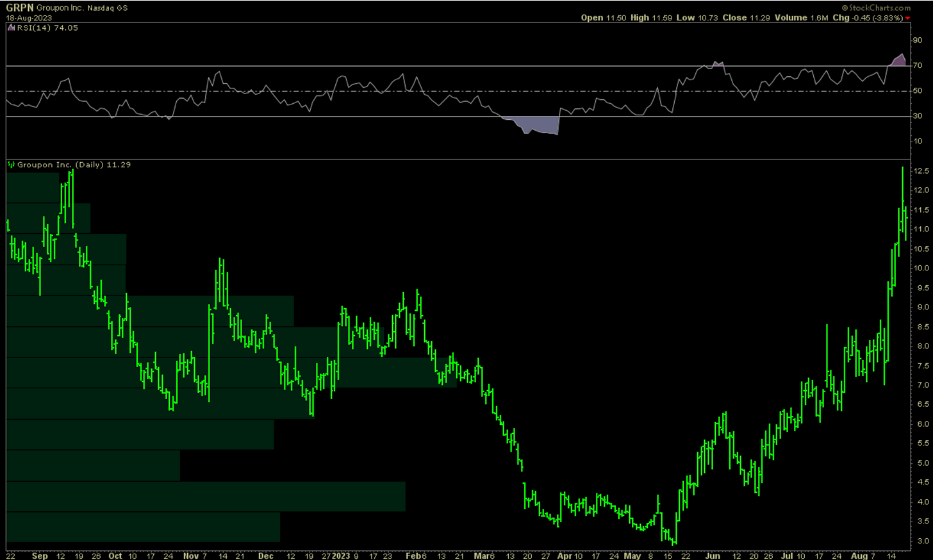Click the 7.5 price axis label
933x560 pixels.
[x=923, y=366]
